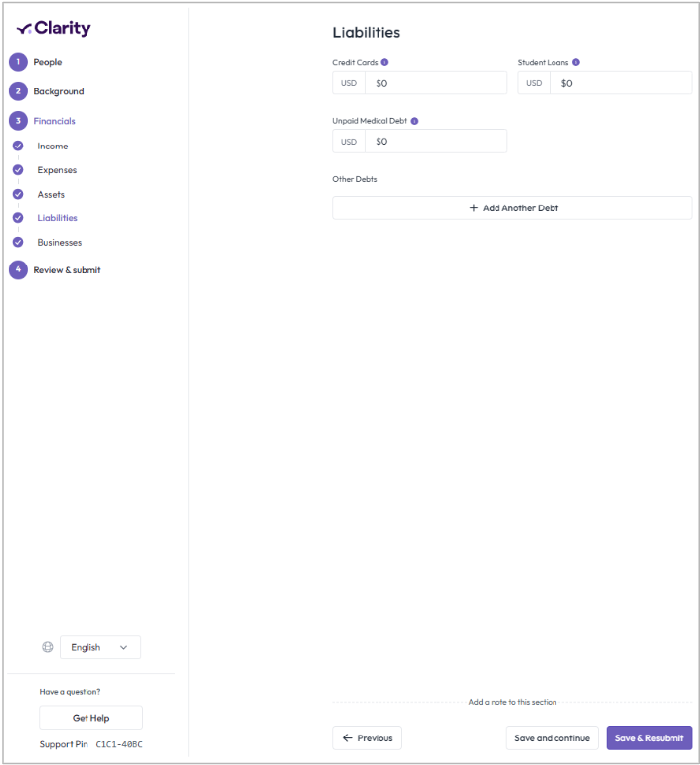Click Add a note to this section
Screen dimensions: 700x765
click(512, 702)
